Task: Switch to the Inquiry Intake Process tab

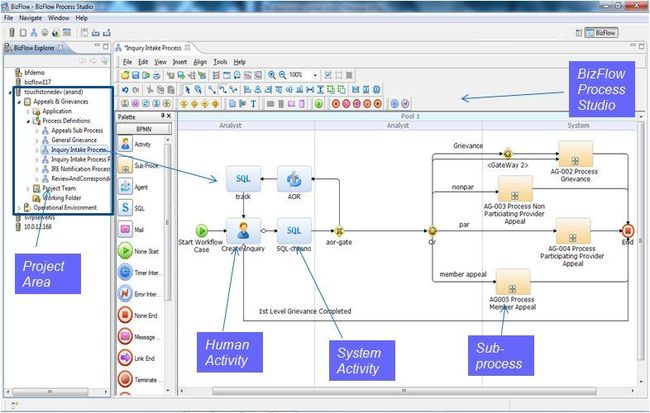Action: click(153, 48)
